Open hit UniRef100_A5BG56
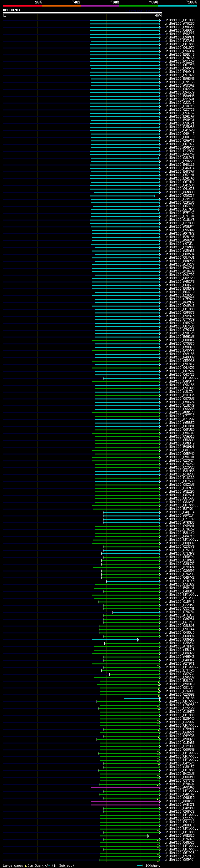 pyautogui.click(x=179, y=27)
